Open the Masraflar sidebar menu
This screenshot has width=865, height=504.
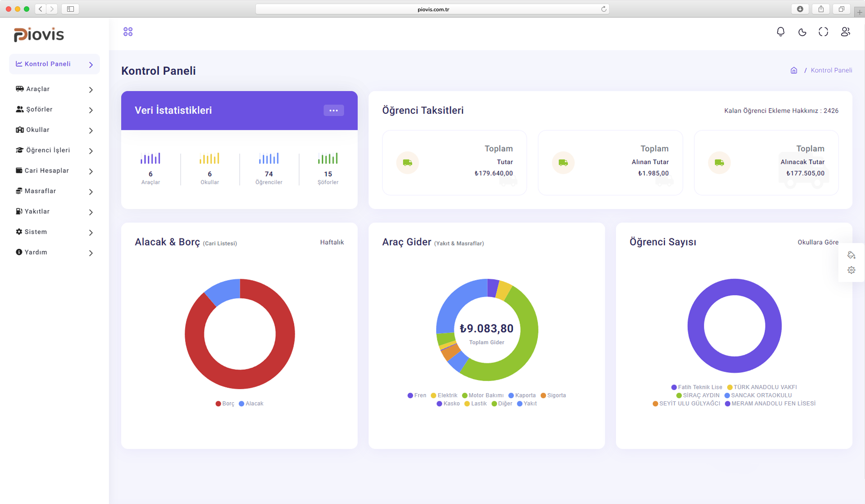[40, 191]
